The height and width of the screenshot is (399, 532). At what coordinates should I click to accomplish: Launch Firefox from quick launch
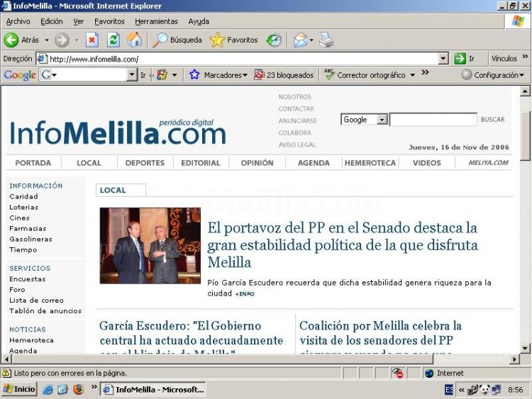78,389
